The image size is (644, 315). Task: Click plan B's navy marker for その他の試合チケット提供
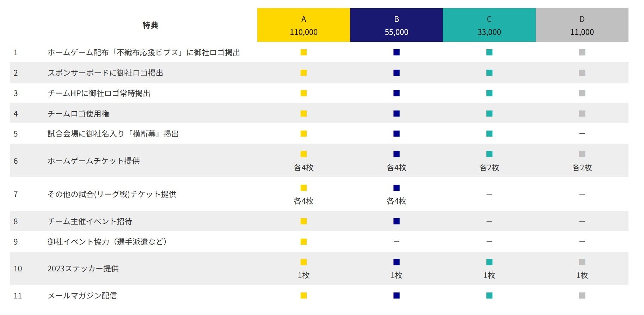(x=397, y=188)
